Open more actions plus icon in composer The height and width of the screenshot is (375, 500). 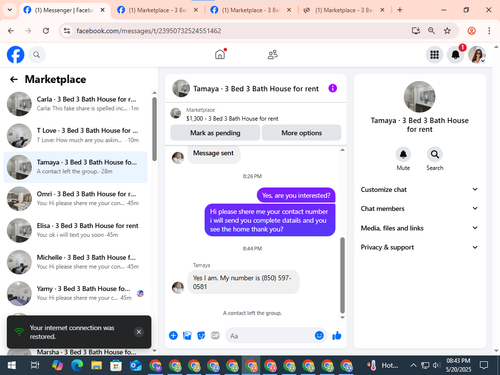(173, 335)
